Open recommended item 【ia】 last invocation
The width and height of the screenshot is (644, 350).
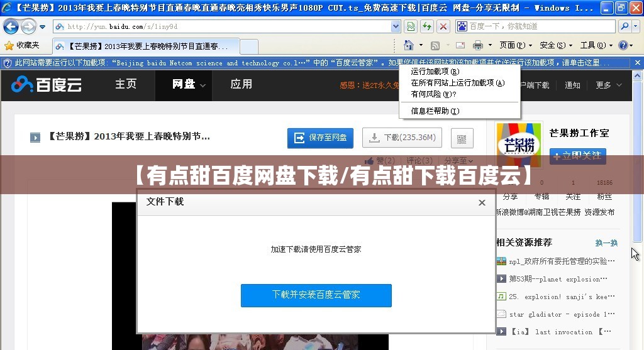560,332
